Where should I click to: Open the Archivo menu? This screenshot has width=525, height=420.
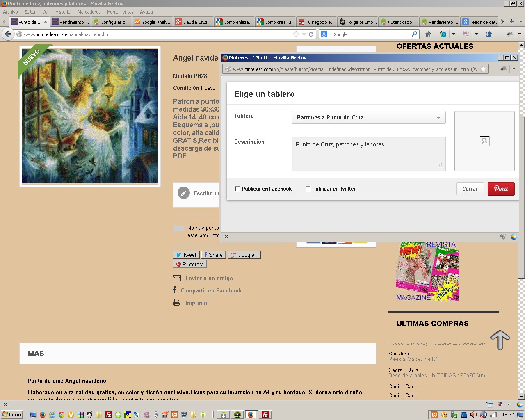coord(10,12)
